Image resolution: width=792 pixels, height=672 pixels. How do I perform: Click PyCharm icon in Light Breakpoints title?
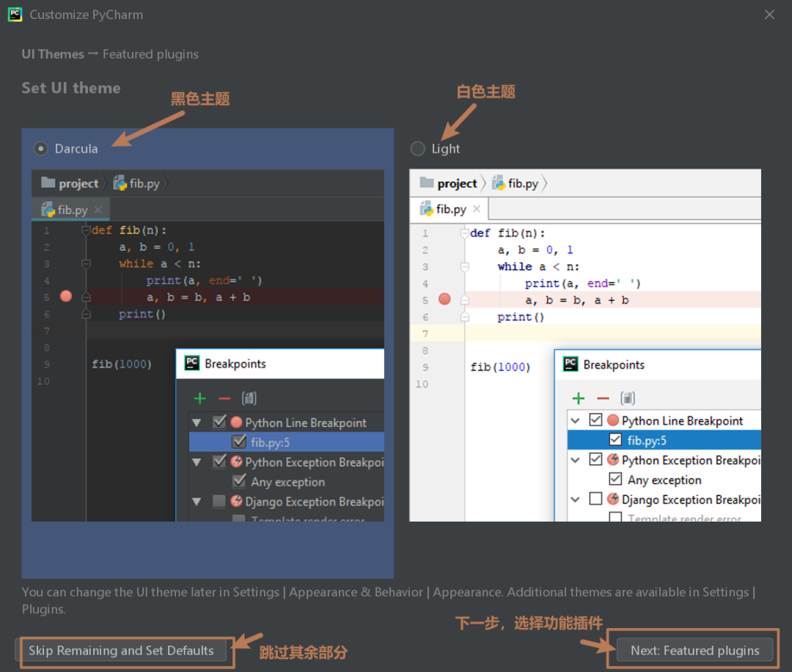571,363
